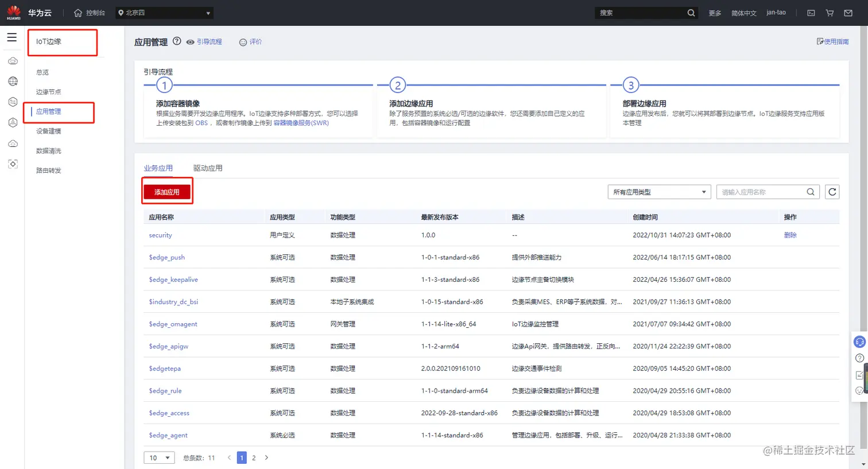Refresh the application list
This screenshot has height=469, width=868.
[832, 192]
